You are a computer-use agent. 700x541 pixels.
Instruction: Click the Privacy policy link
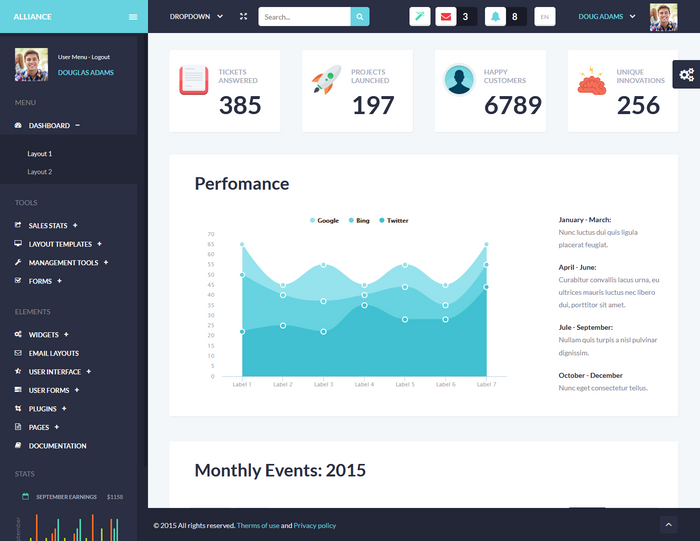[315, 525]
